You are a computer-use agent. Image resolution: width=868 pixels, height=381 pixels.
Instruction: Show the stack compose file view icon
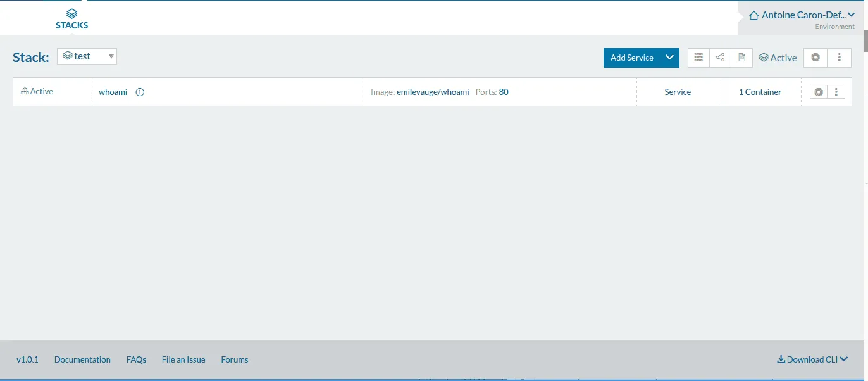point(741,58)
